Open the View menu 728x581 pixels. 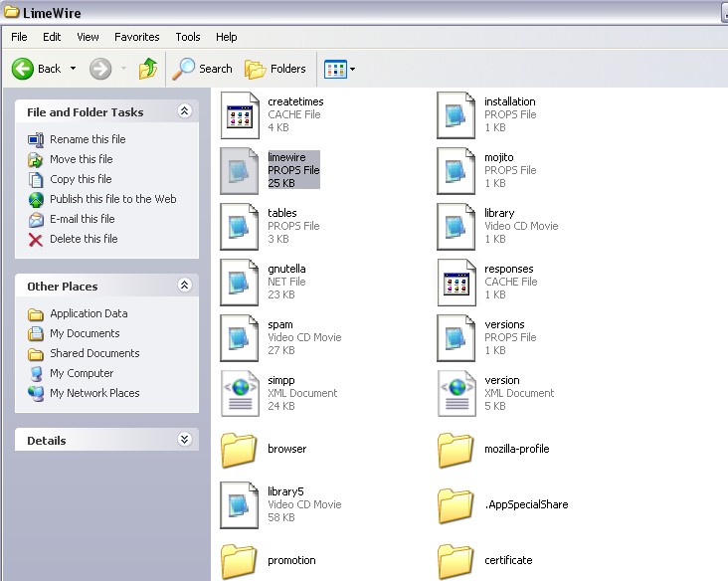tap(88, 37)
